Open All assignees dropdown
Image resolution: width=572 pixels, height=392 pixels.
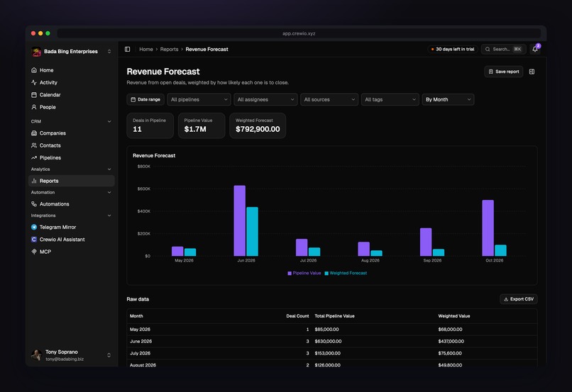tap(265, 99)
